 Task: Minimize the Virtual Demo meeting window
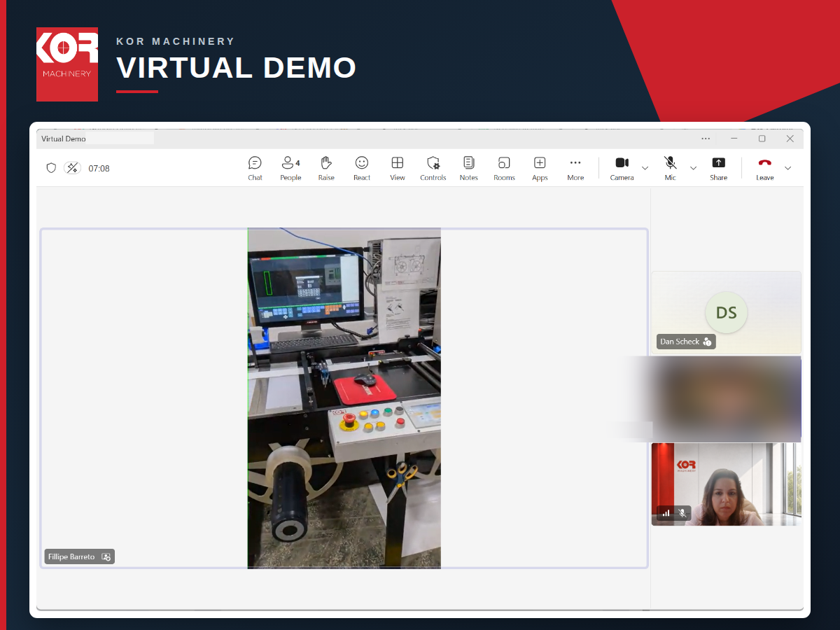[x=734, y=139]
